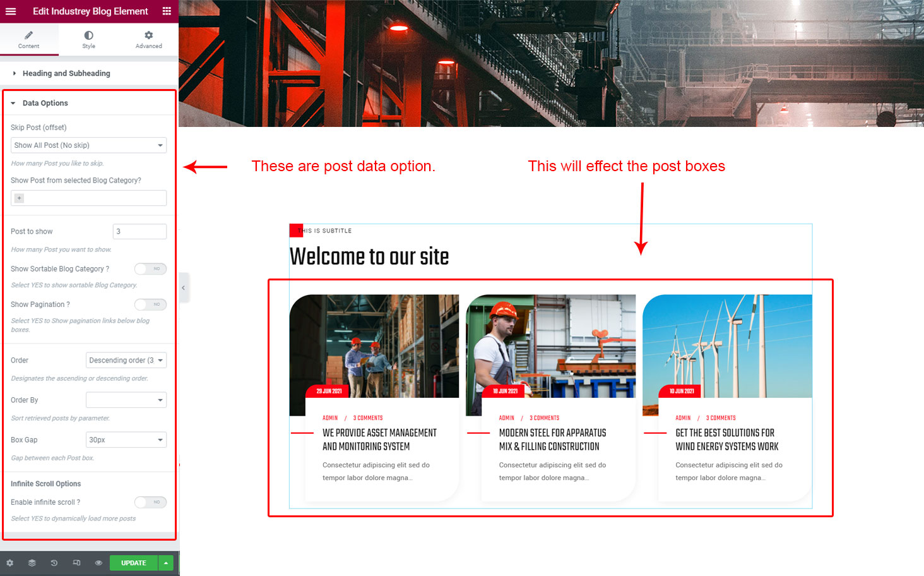
Task: Open the Navigator layers icon
Action: point(32,563)
